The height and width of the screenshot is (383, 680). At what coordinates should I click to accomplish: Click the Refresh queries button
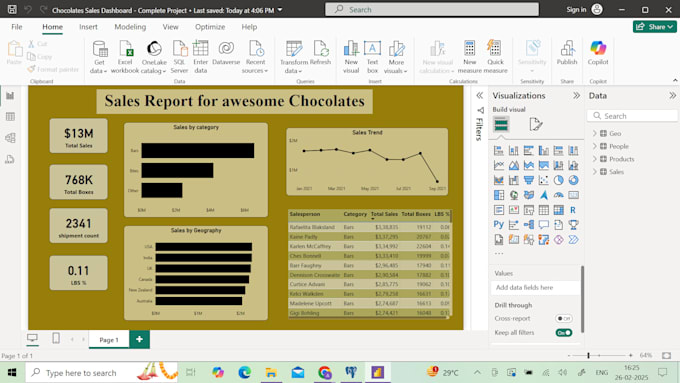(x=321, y=53)
